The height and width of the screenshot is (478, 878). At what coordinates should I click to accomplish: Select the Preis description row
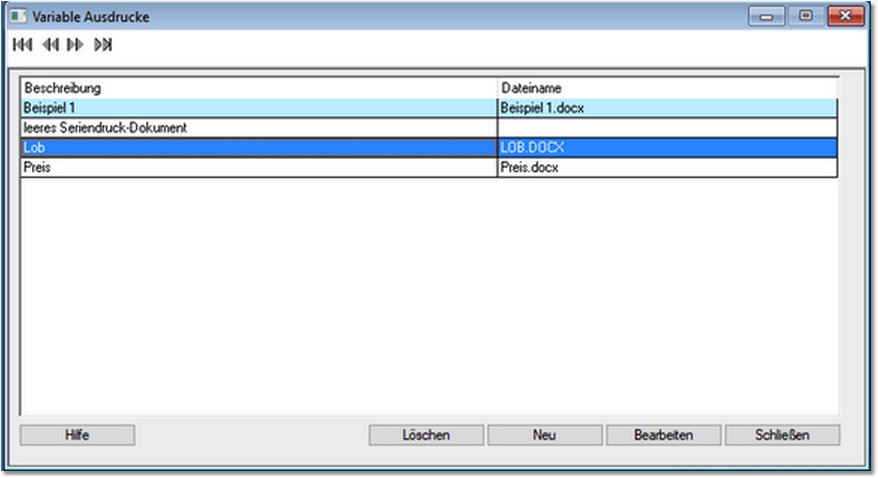tap(258, 167)
